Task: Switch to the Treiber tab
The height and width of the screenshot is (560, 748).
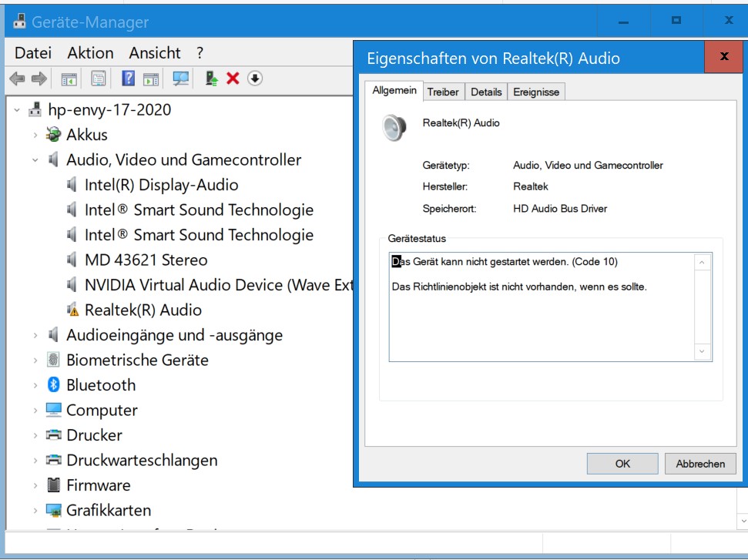Action: (443, 92)
